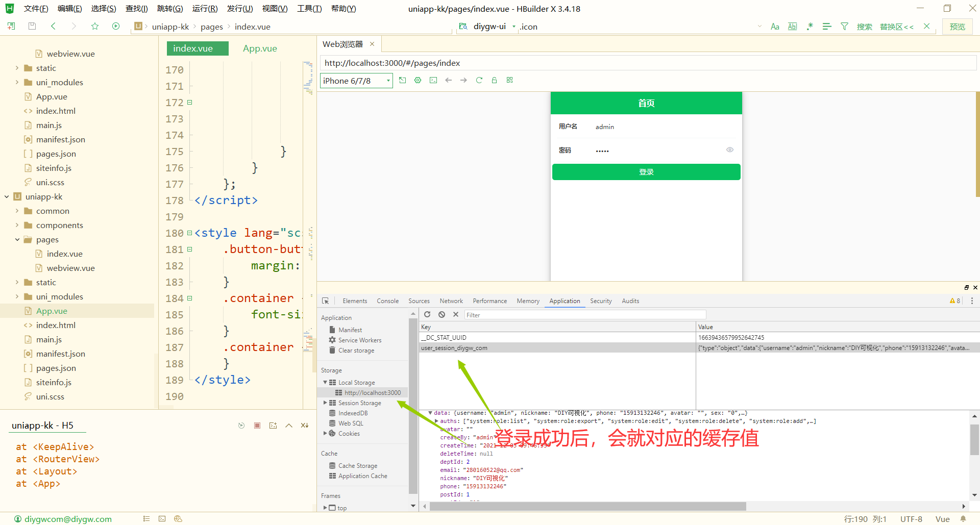Viewport: 980px width, 525px height.
Task: Click the save file toolbar icon
Action: click(x=32, y=26)
